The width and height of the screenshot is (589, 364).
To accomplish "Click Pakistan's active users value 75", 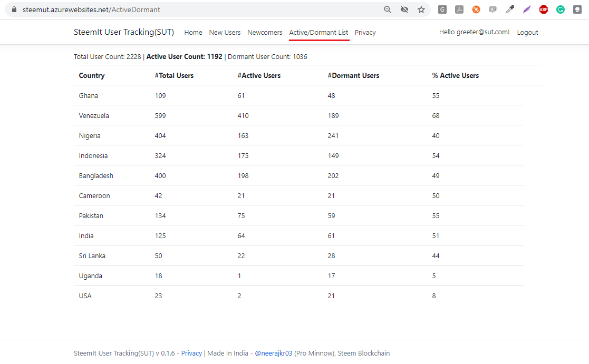I will coord(241,216).
